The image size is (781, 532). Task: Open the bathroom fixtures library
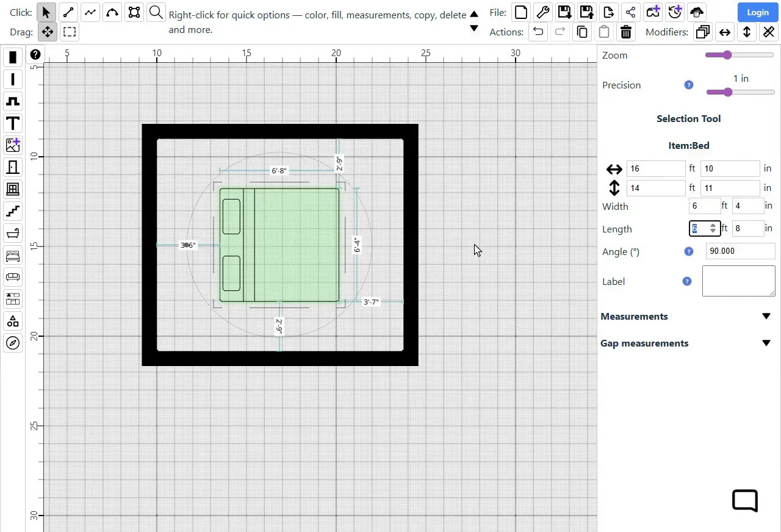tap(13, 233)
